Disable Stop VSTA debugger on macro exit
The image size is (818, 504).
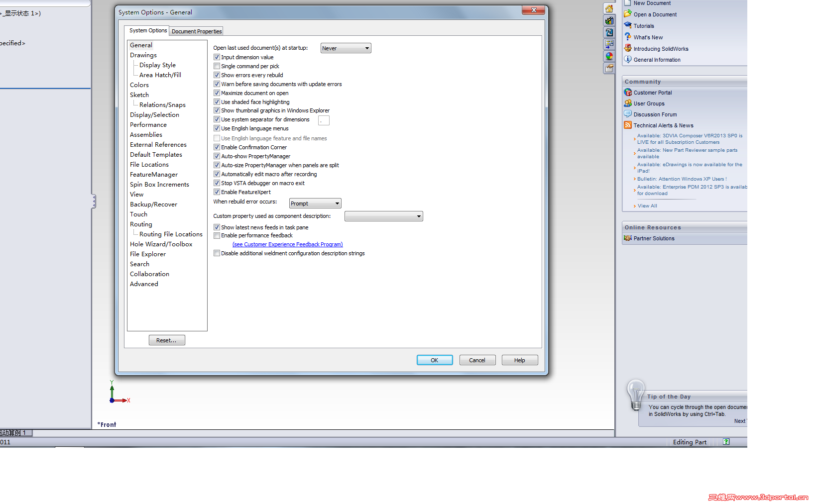pos(217,183)
